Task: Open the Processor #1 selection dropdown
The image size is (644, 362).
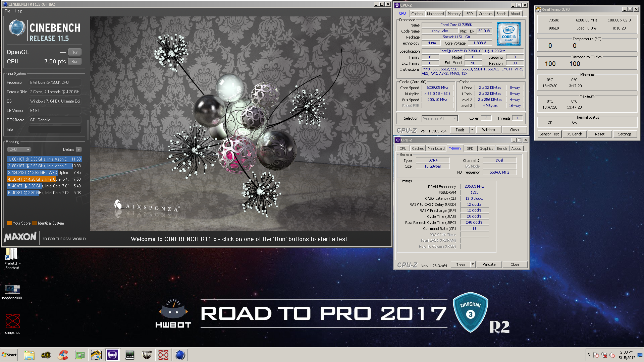Action: 440,119
